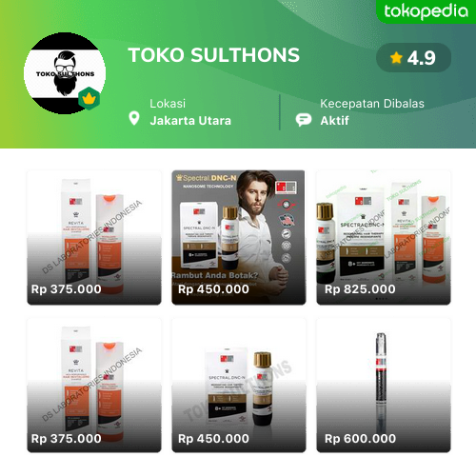The width and height of the screenshot is (476, 476).
Task: Open the second-row Revita Rp 375.000 product
Action: tap(94, 386)
